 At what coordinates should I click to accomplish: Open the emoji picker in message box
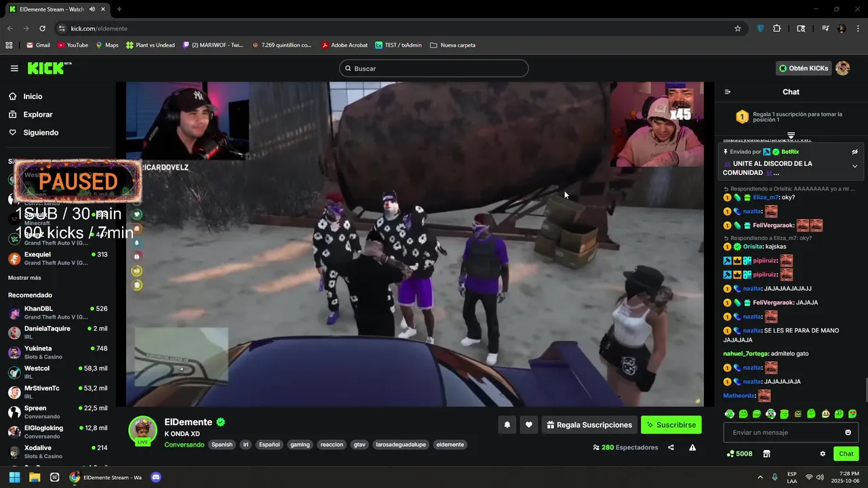(x=848, y=432)
